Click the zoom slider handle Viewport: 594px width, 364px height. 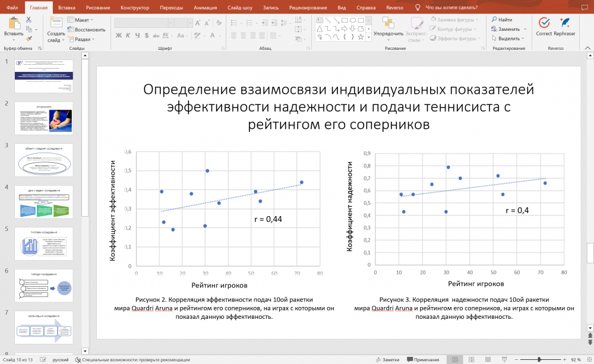[x=539, y=360]
